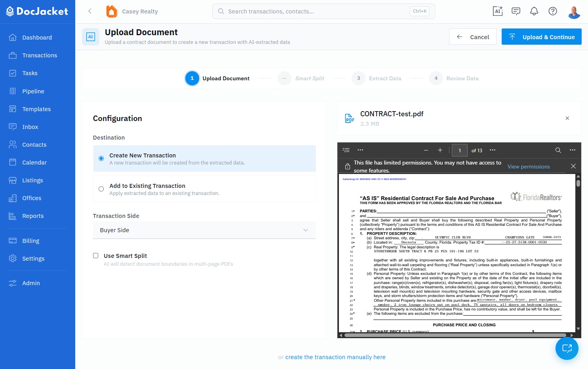Open the DocJacket AI assistant icon
This screenshot has width=588, height=369.
pyautogui.click(x=498, y=11)
